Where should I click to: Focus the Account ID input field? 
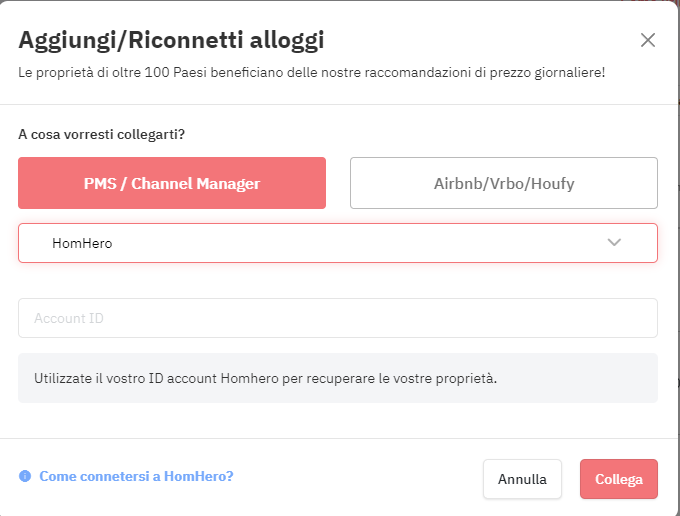[338, 318]
